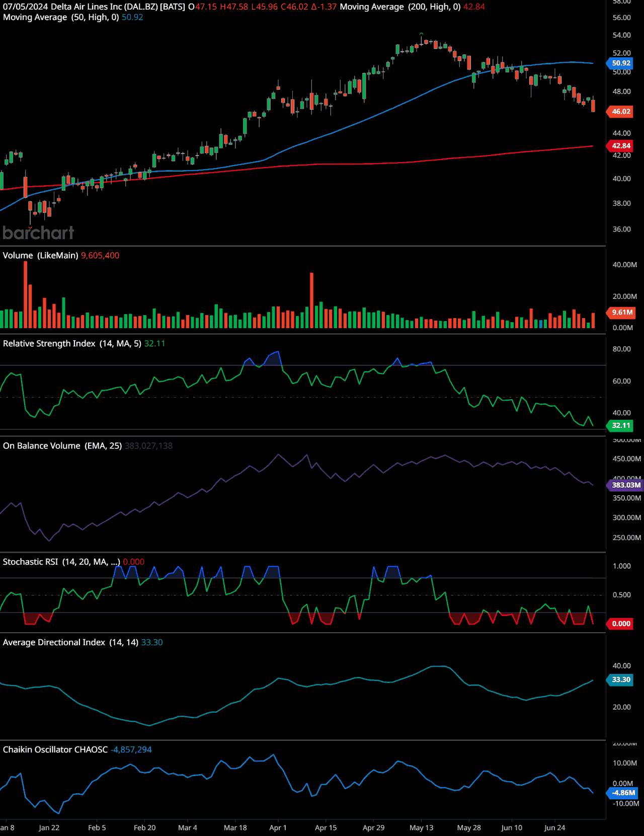
Task: Click the Mar 4 date axis label
Action: point(188,828)
